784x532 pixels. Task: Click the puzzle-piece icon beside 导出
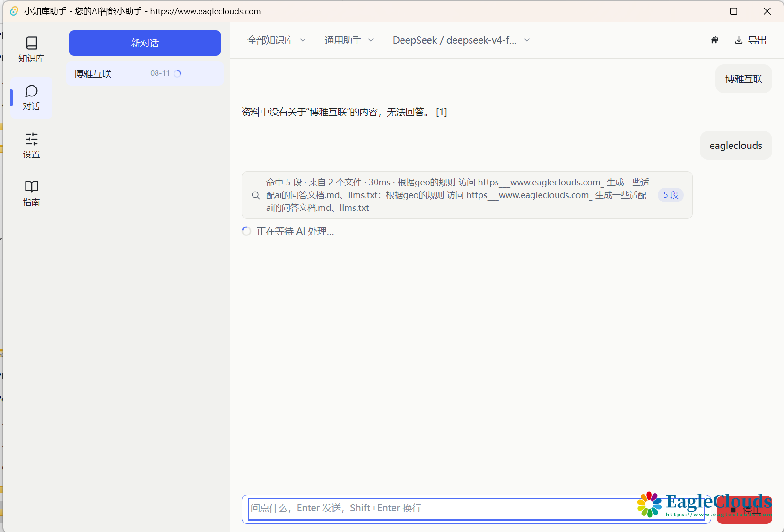pos(714,40)
